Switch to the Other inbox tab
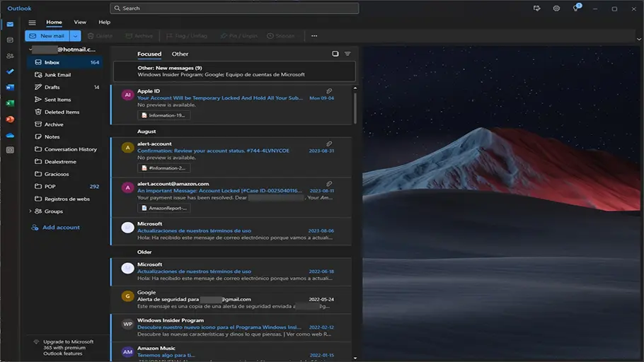Viewport: 644px width, 362px height. (x=180, y=54)
